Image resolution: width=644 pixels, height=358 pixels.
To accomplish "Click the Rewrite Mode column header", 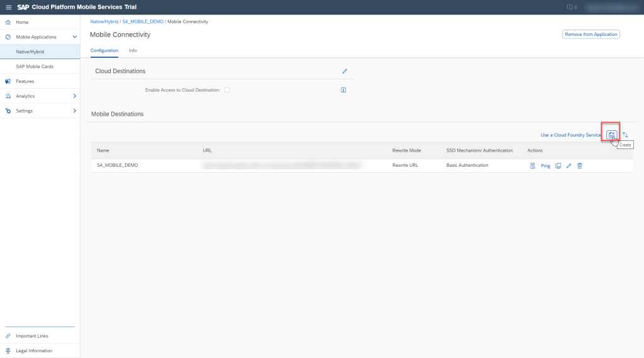I will click(x=406, y=150).
